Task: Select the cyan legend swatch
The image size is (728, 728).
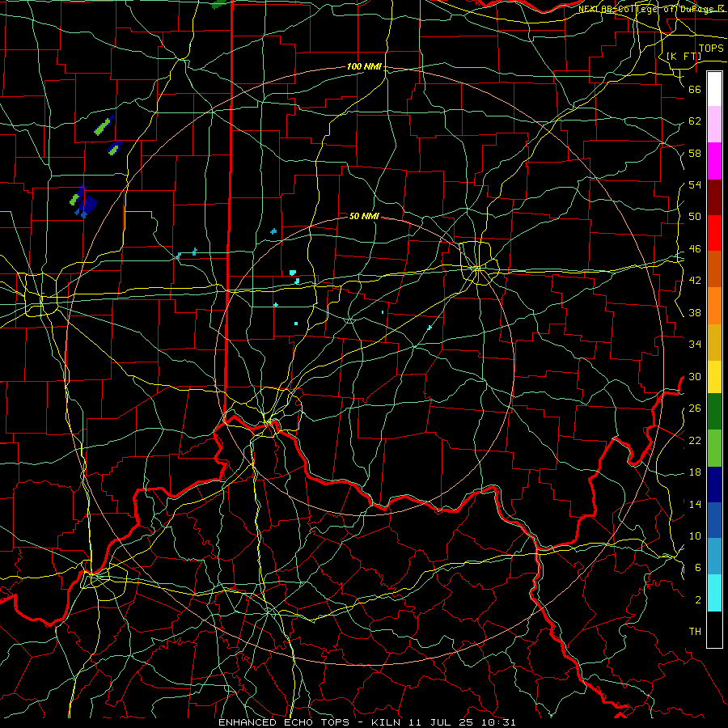Action: point(714,593)
